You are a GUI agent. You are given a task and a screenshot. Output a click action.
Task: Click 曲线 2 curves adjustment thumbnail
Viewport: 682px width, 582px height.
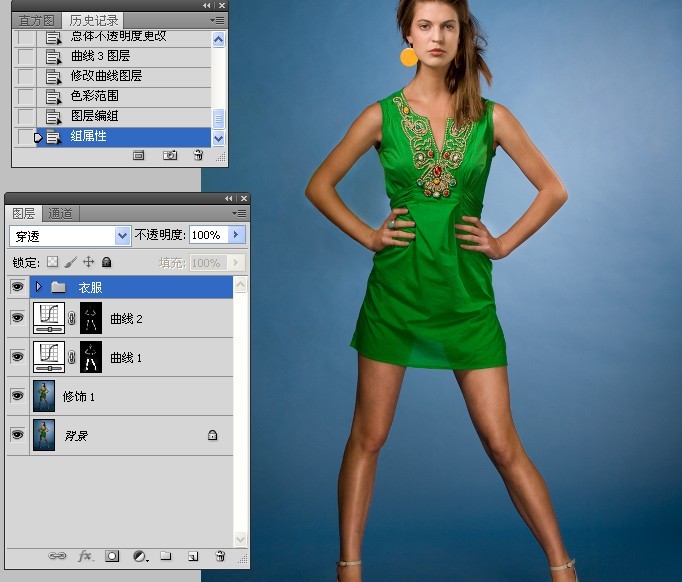pos(49,318)
